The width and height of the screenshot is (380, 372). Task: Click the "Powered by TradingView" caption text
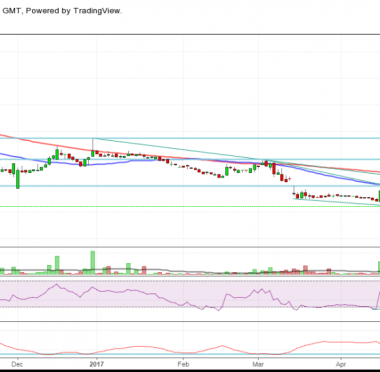pos(74,11)
